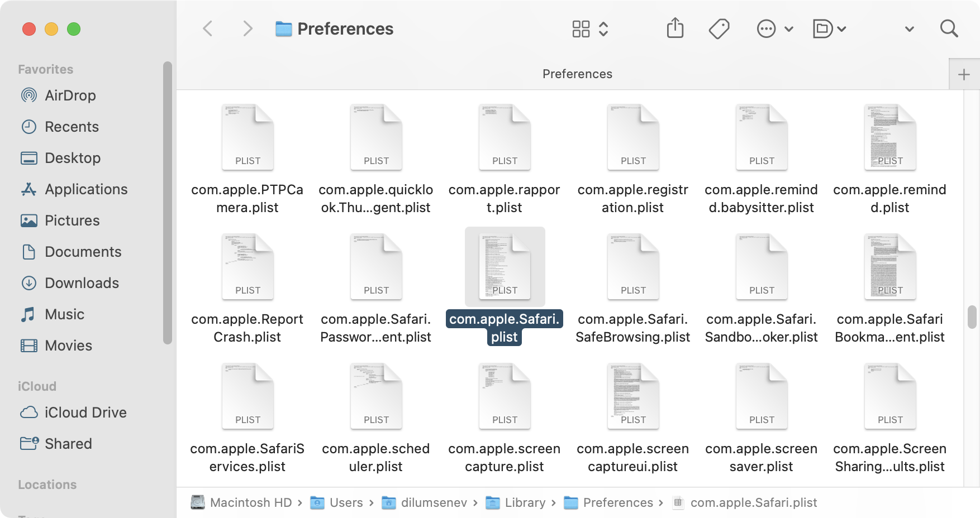Go back with the left chevron button

pyautogui.click(x=208, y=28)
